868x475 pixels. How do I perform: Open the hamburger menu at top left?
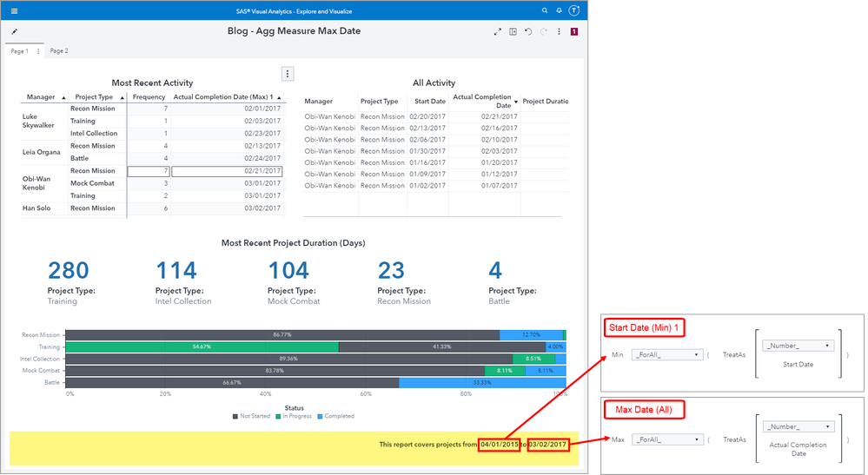[15, 11]
